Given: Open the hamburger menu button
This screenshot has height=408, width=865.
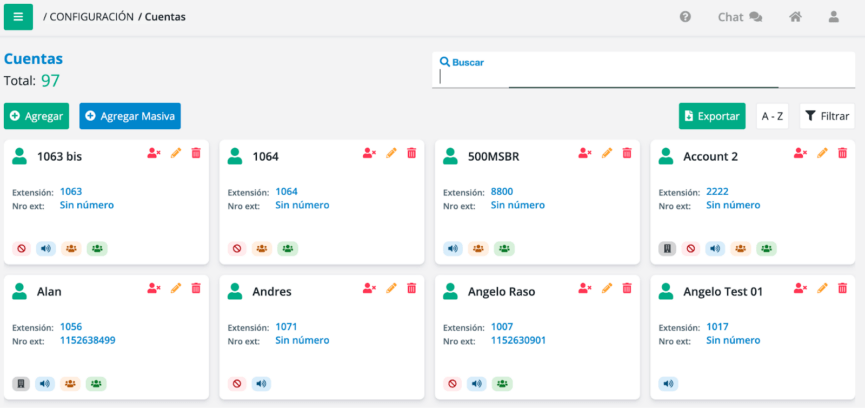Looking at the screenshot, I should pos(18,17).
